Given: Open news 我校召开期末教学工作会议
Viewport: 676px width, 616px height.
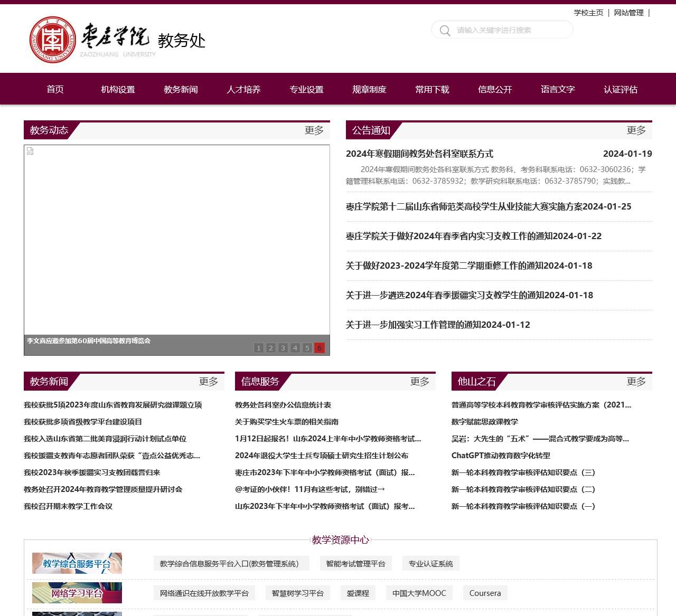Looking at the screenshot, I should coord(68,506).
